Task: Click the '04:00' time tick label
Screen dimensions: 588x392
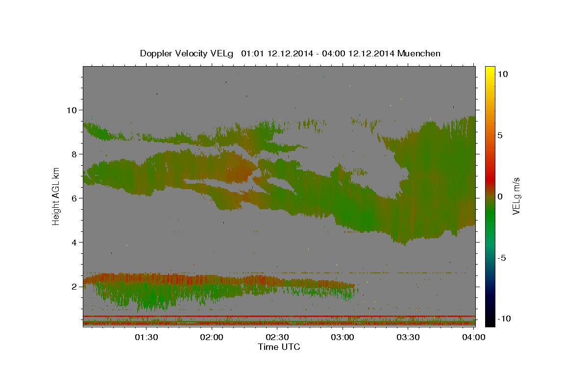Action: coord(473,338)
